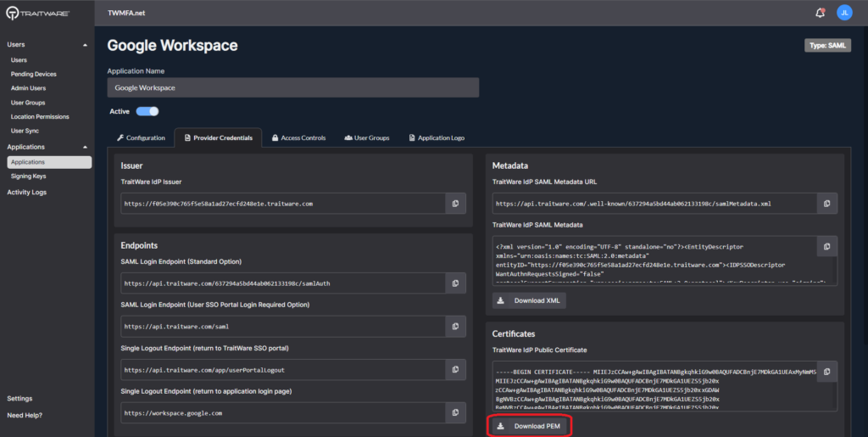Copy the api.traitware.com/saml portal login endpoint

pyautogui.click(x=455, y=326)
